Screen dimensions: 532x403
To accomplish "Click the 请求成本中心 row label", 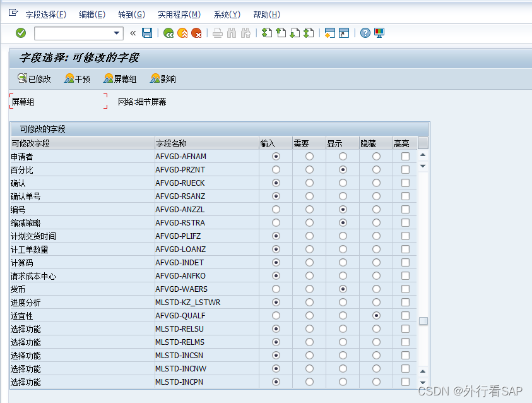I will click(33, 276).
